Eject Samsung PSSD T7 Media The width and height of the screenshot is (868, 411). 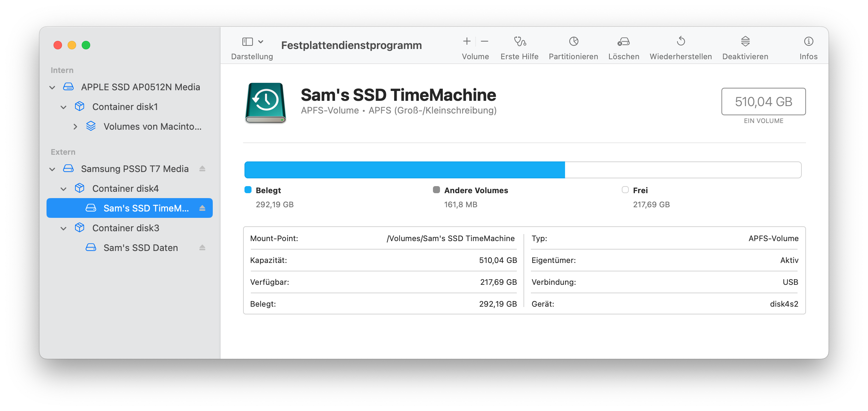(x=202, y=169)
